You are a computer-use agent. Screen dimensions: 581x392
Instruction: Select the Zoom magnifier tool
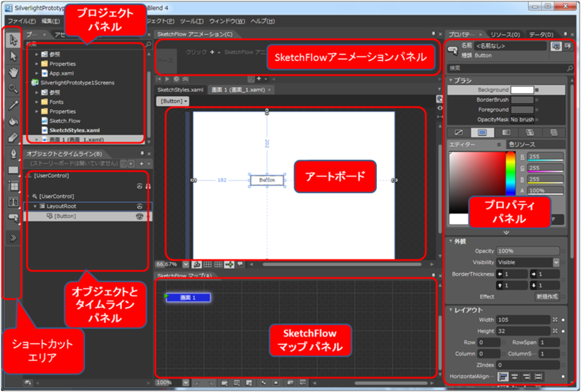pos(13,89)
